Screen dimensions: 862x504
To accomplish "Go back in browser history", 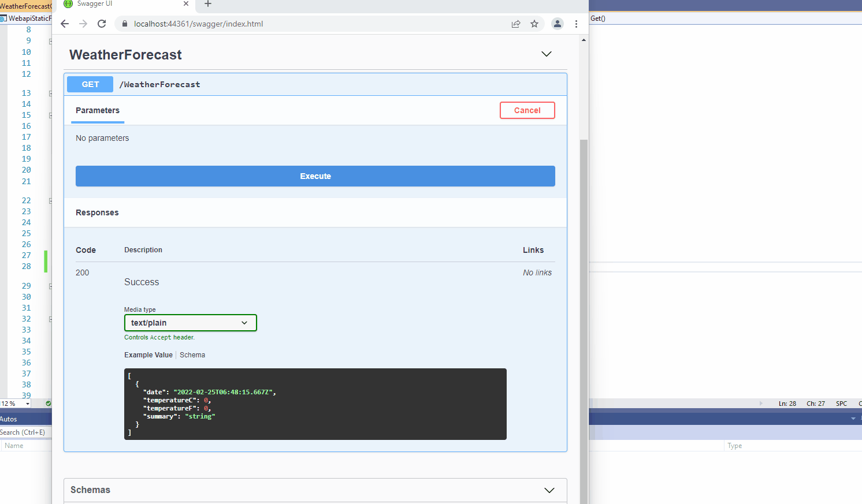I will [x=65, y=24].
